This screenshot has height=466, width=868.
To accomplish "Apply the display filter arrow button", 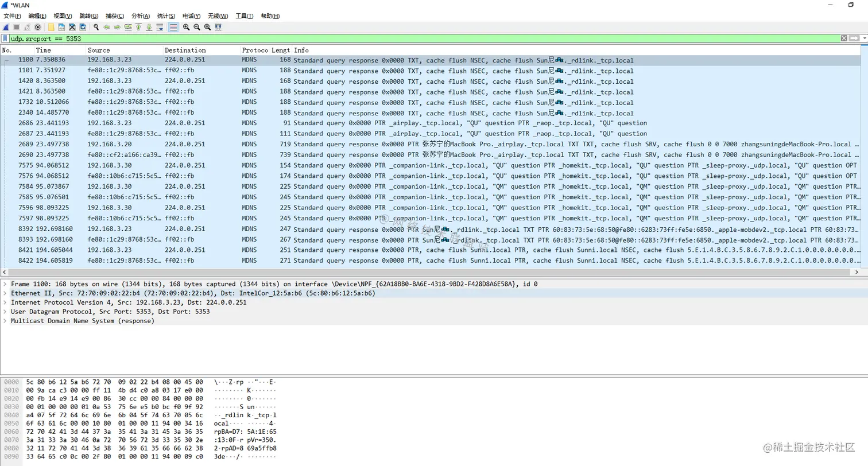I will (854, 38).
